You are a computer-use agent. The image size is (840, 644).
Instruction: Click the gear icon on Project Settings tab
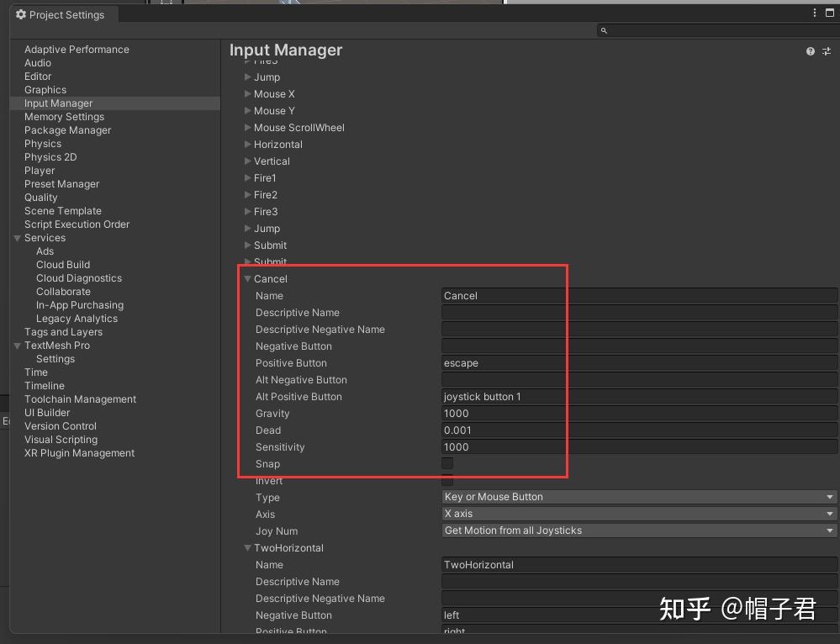(x=21, y=14)
